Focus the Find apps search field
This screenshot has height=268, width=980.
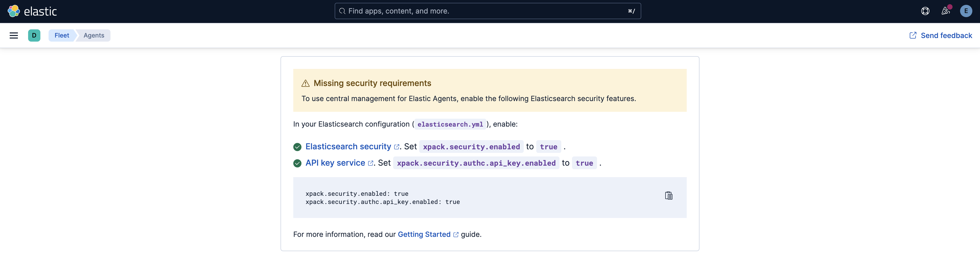pyautogui.click(x=488, y=11)
